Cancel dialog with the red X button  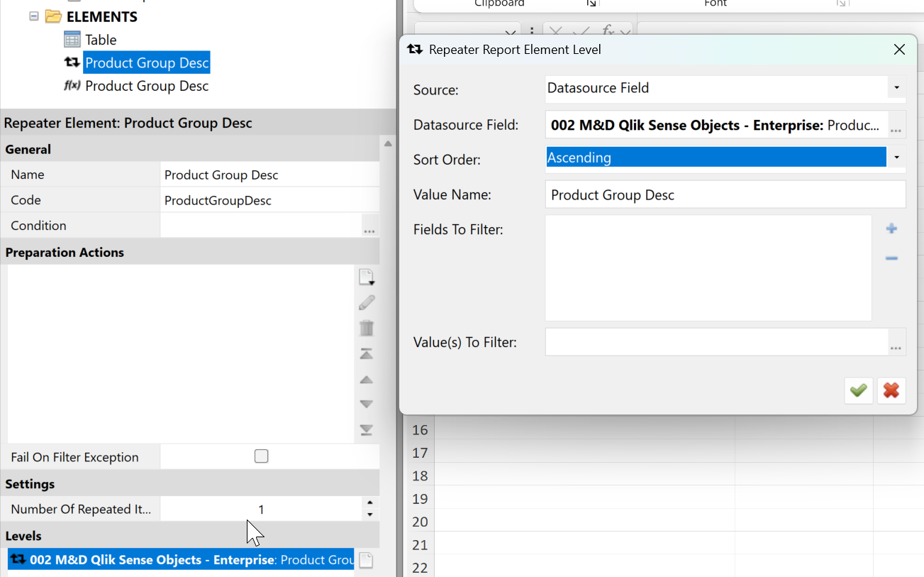[891, 390]
